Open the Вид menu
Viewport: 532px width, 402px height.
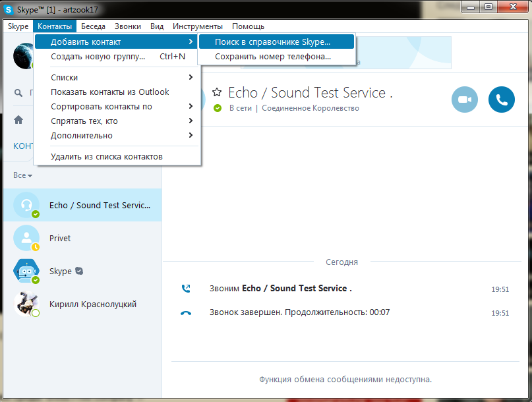tap(157, 26)
